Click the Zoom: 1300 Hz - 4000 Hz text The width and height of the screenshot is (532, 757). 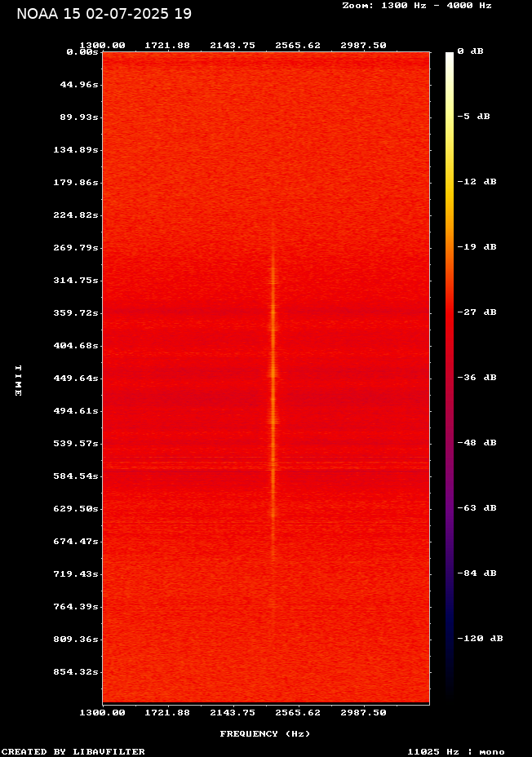(416, 5)
